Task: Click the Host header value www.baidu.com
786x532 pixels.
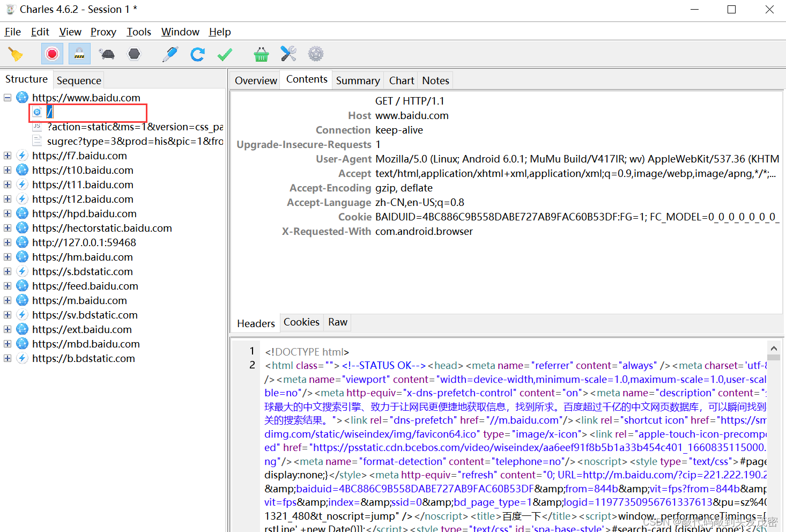Action: (412, 115)
